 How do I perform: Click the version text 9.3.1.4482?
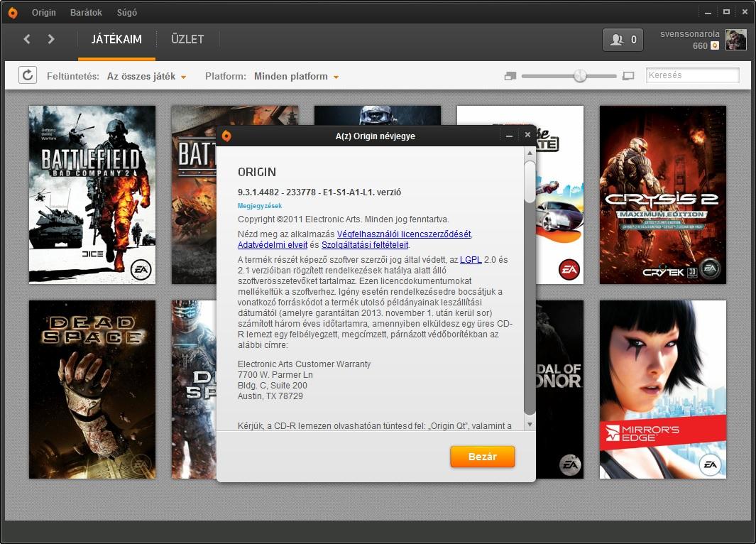coord(319,192)
